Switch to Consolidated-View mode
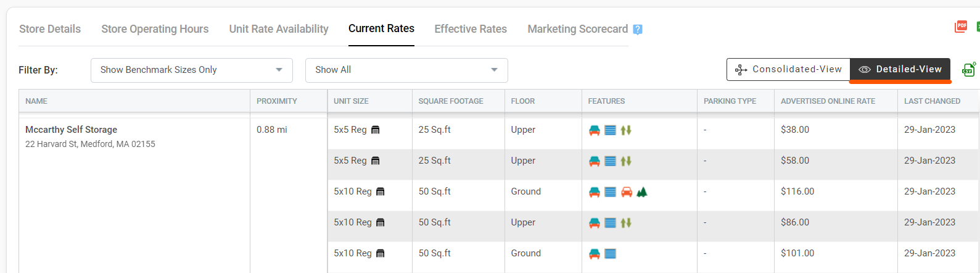This screenshot has height=273, width=980. [x=788, y=69]
